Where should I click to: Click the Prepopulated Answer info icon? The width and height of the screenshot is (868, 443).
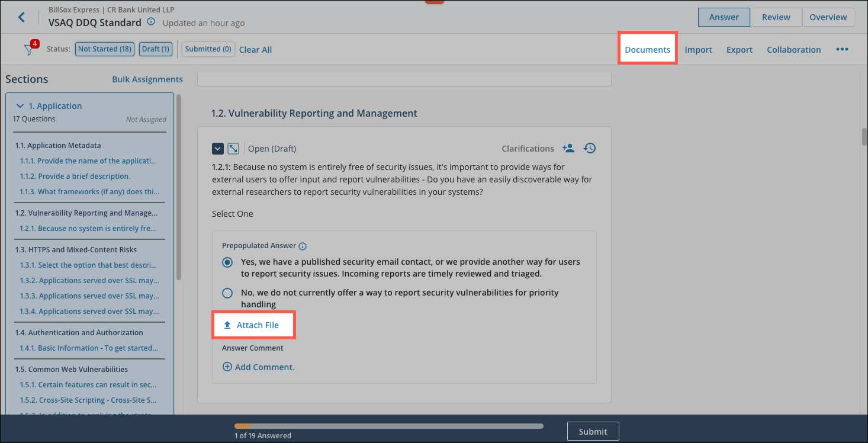click(x=303, y=246)
